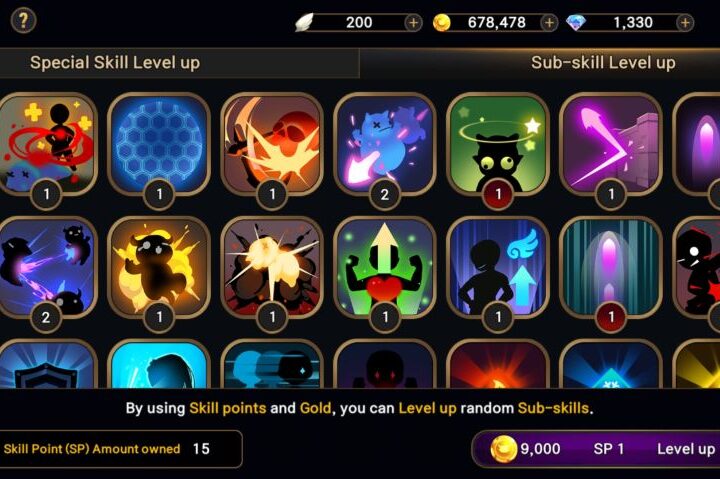Select the blue hexagon shield skill
This screenshot has height=479, width=720.
(159, 145)
